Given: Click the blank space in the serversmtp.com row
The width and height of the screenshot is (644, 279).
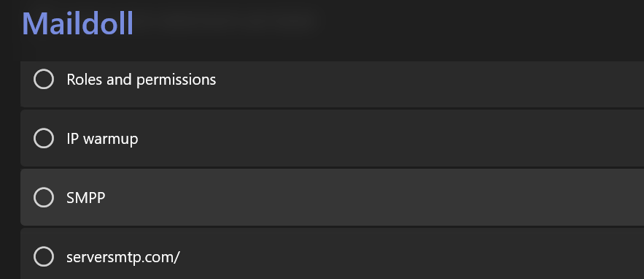Looking at the screenshot, I should point(411,254).
